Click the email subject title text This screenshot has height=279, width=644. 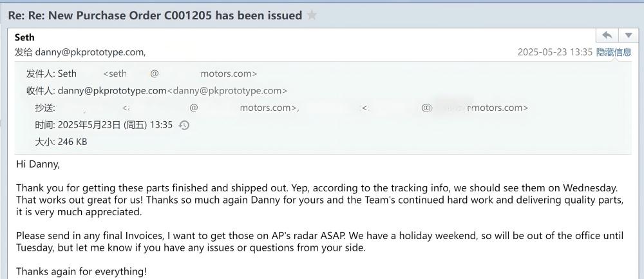point(155,15)
